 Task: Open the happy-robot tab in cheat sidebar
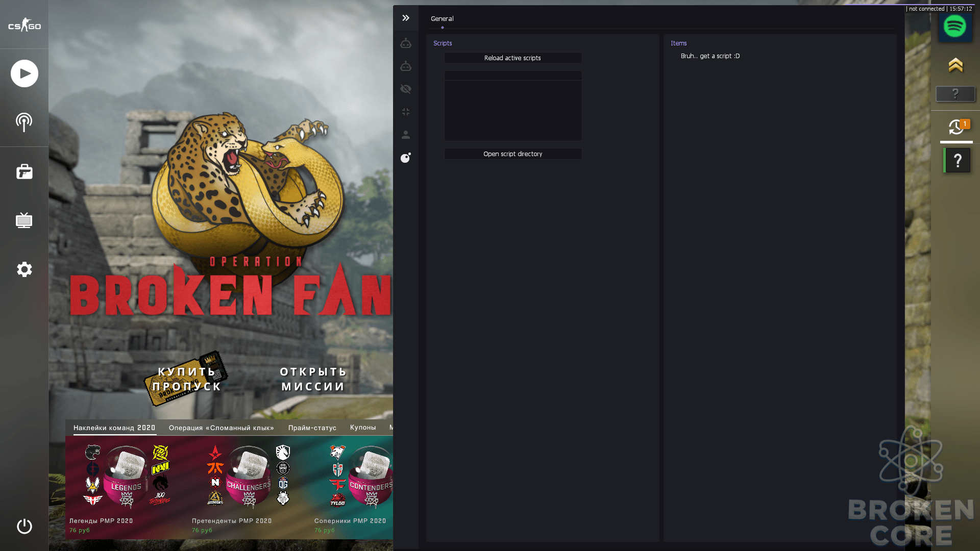406,66
